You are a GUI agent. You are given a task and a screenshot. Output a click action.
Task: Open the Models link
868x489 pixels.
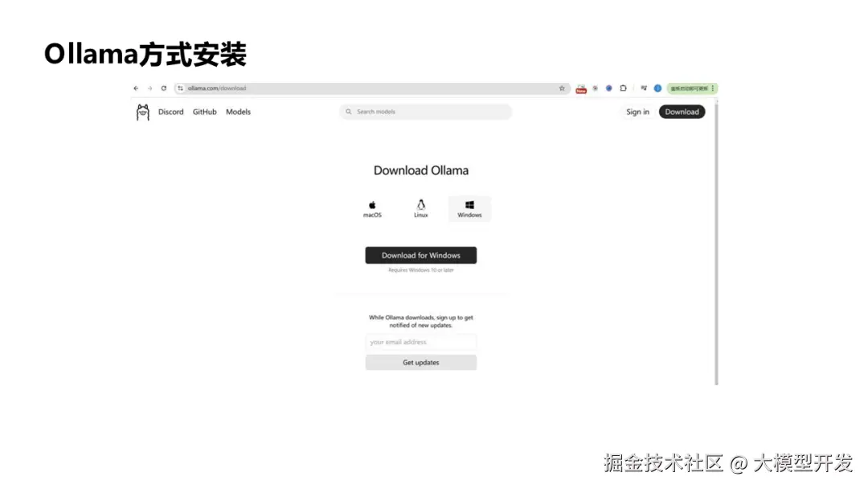pos(238,112)
